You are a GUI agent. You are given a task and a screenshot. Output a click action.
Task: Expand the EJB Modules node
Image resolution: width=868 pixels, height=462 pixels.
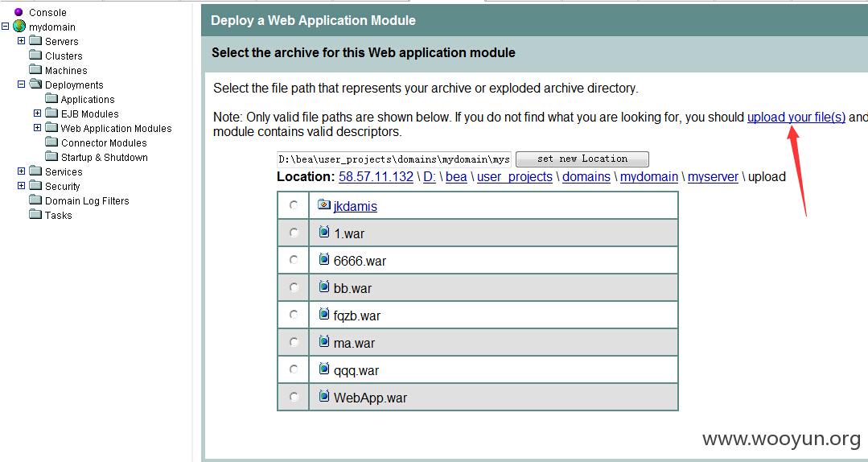click(37, 113)
